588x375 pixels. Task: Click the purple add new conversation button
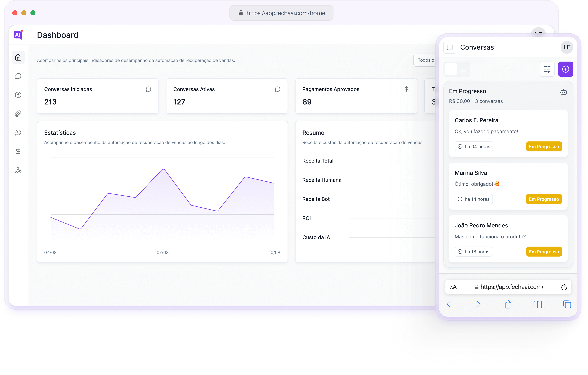tap(566, 69)
